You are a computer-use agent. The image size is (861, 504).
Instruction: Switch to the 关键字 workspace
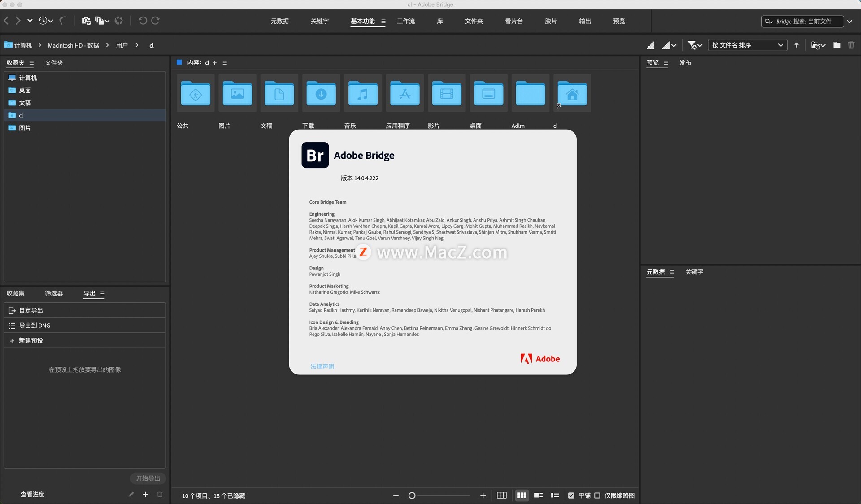pos(320,21)
